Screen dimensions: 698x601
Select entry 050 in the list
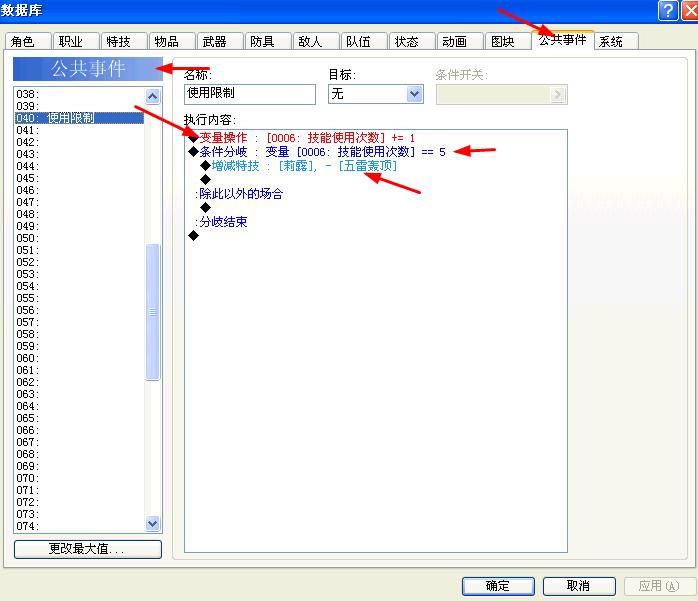79,238
